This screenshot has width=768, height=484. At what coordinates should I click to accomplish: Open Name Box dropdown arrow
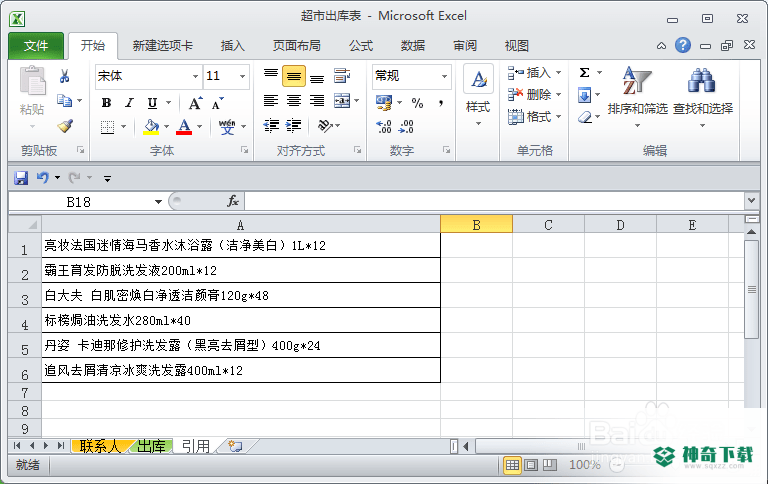[x=158, y=202]
